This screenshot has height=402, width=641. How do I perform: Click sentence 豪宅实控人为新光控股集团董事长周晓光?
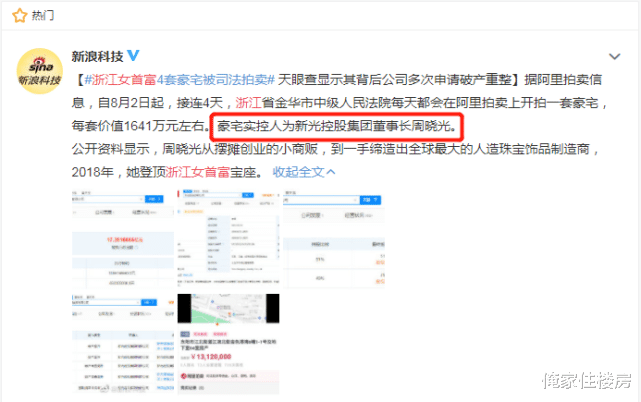pos(333,126)
